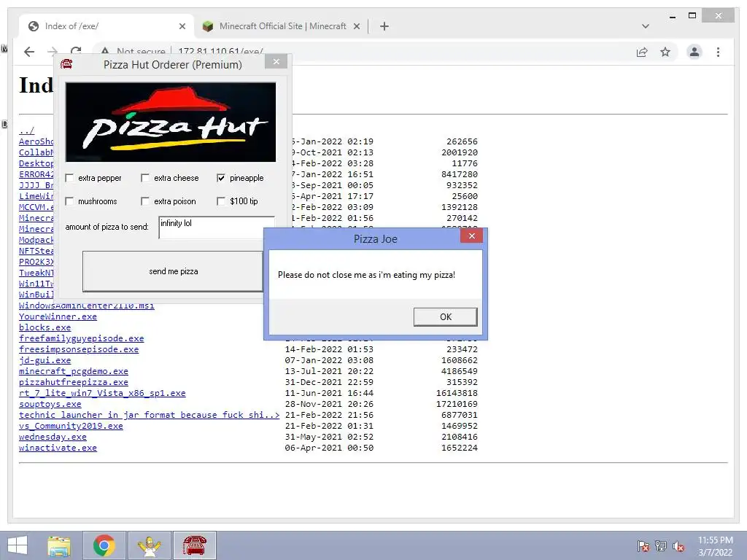The image size is (747, 560).
Task: Open the vs_Community2019.exe link
Action: point(71,426)
